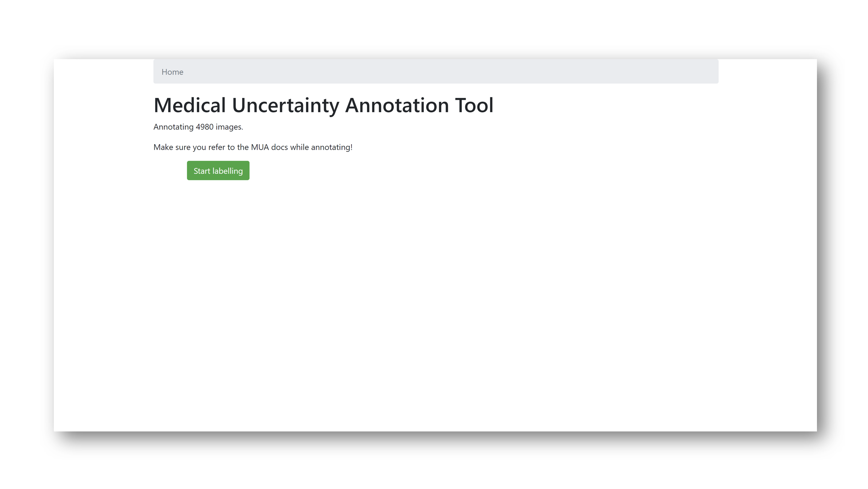Viewport: 868px width, 489px height.
Task: Select the word 'Medical' in the title
Action: [190, 105]
